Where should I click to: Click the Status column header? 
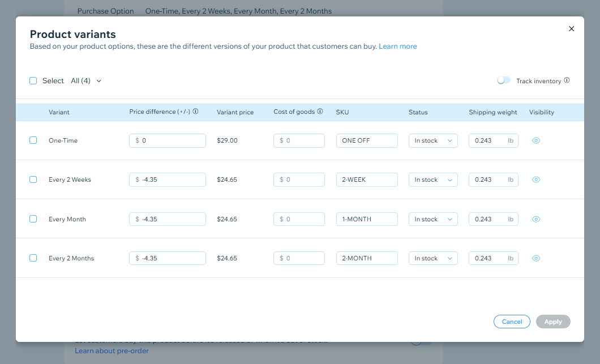pos(418,112)
